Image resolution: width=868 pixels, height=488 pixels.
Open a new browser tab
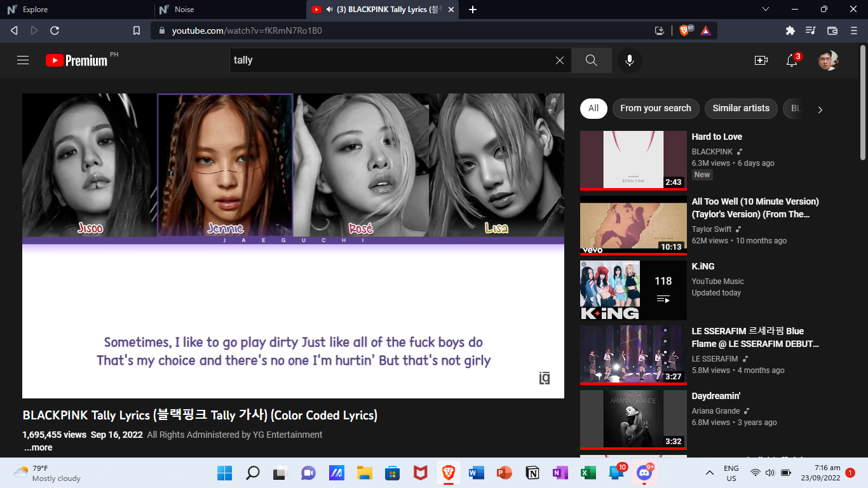point(473,10)
